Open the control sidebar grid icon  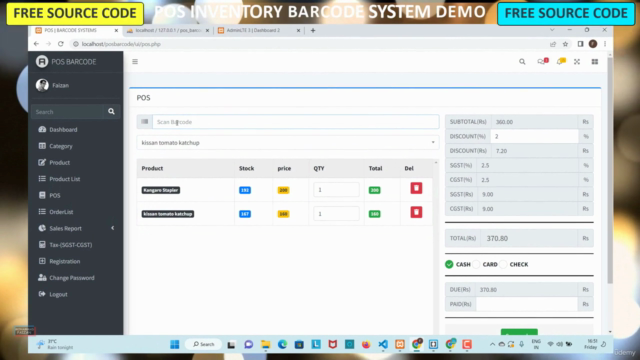(x=595, y=62)
